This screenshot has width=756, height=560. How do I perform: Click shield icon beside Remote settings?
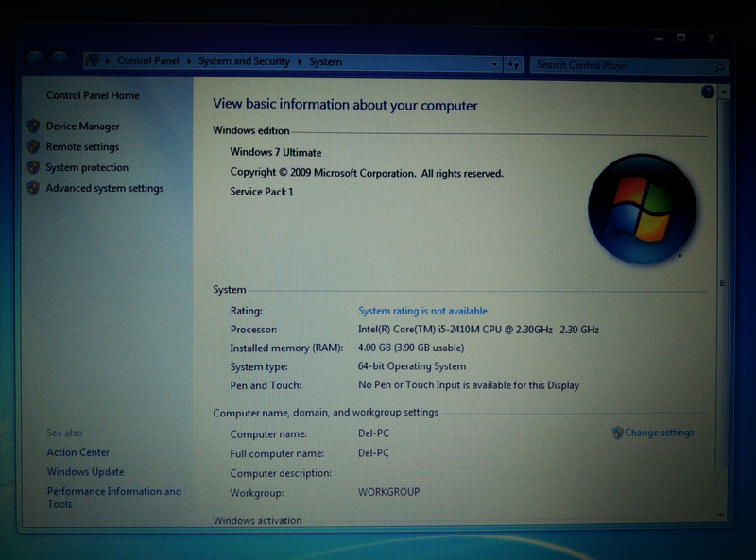click(x=33, y=146)
